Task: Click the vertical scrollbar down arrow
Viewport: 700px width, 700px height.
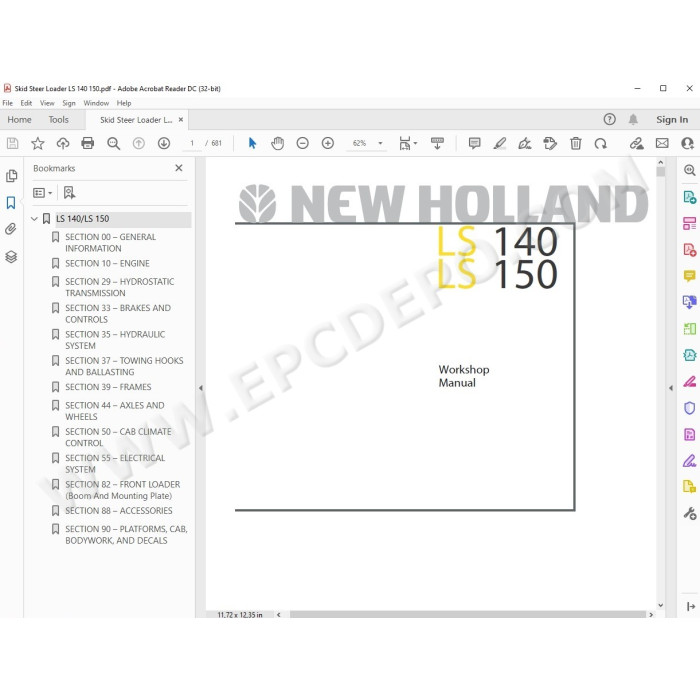Action: pyautogui.click(x=661, y=605)
